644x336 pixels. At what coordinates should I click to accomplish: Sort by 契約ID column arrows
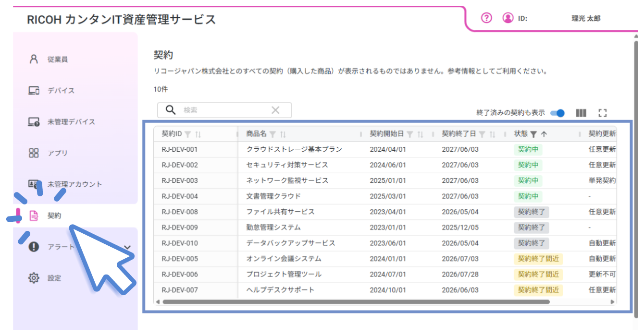(198, 134)
